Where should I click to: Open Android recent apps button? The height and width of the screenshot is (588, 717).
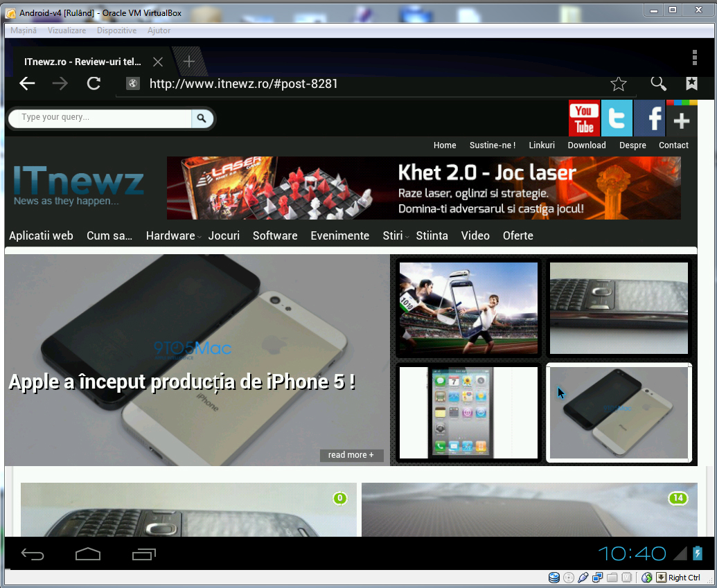[x=144, y=554]
